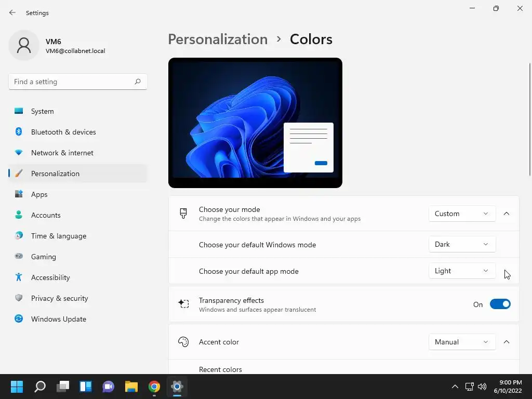532x399 pixels.
Task: Go back to Personalization breadcrumb
Action: coord(218,39)
